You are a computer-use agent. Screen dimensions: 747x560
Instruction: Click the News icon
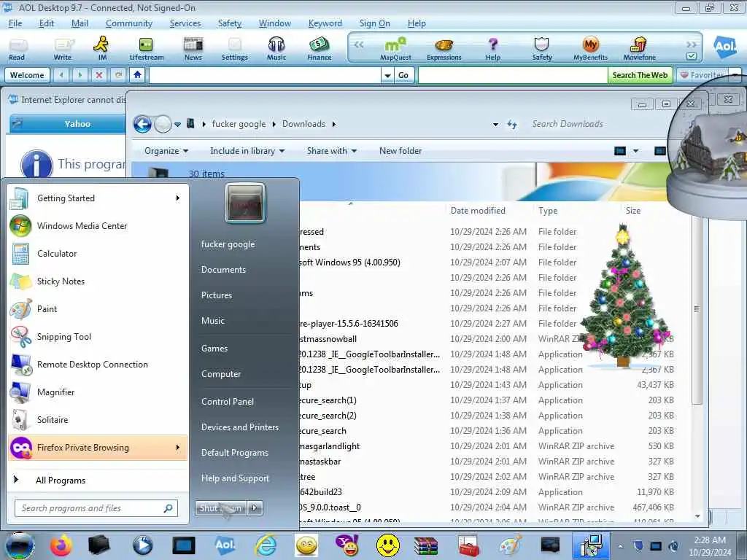coord(193,49)
